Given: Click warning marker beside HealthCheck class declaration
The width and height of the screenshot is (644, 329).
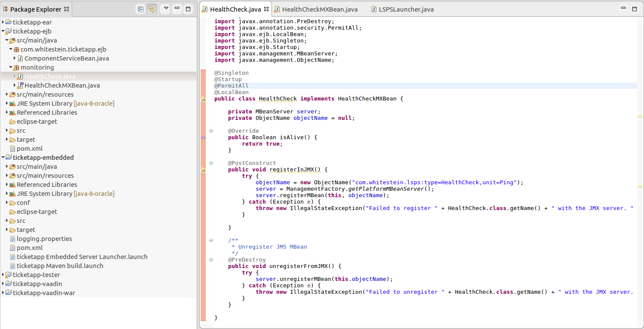Looking at the screenshot, I should (x=203, y=99).
